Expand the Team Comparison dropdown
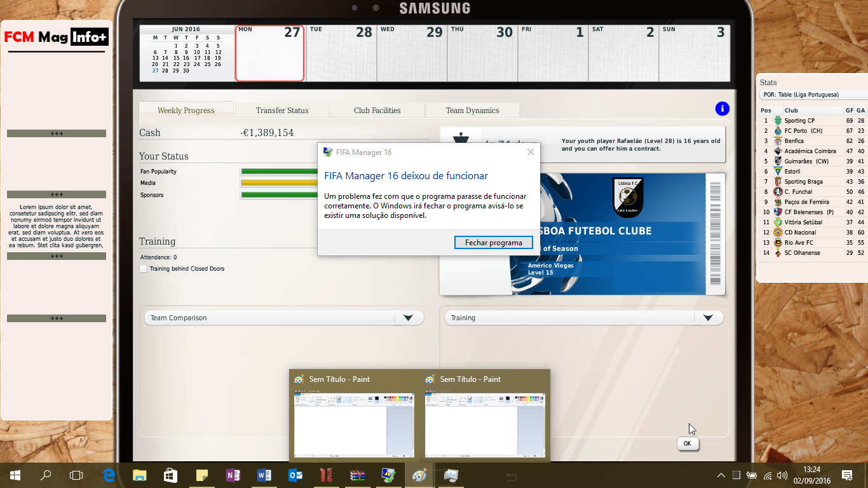Image resolution: width=868 pixels, height=488 pixels. click(408, 318)
